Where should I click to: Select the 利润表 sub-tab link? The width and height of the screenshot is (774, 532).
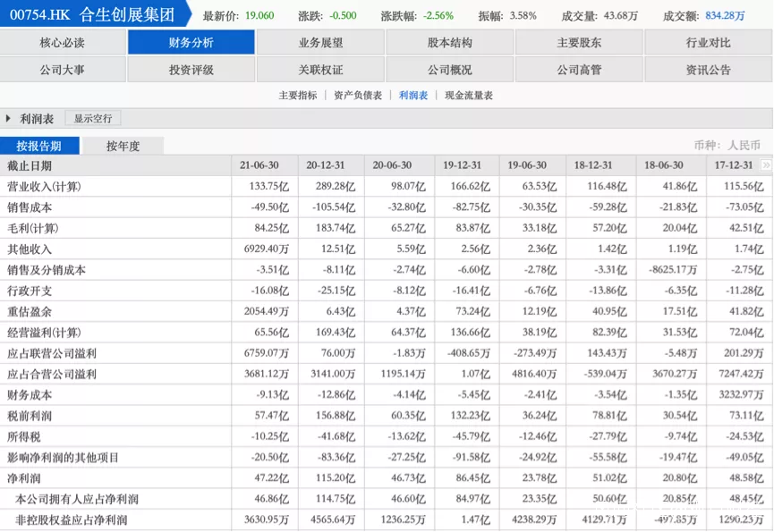tap(413, 96)
